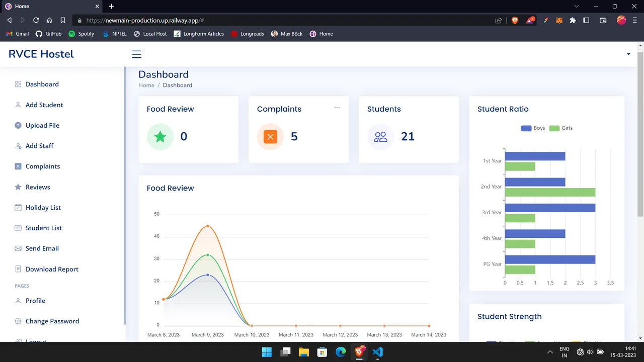Click the Reviews star sidebar icon

click(18, 187)
